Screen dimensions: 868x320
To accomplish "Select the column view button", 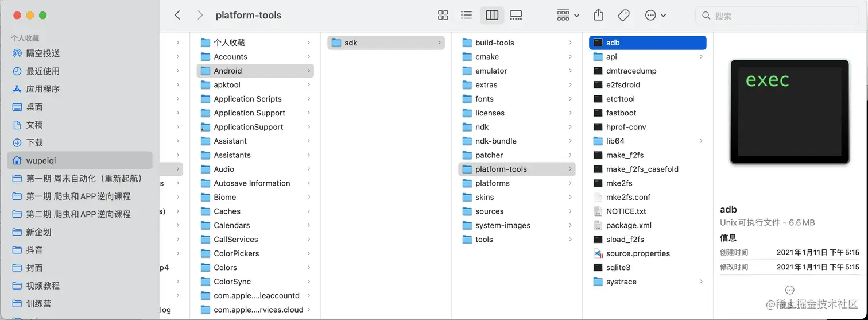I will click(492, 16).
